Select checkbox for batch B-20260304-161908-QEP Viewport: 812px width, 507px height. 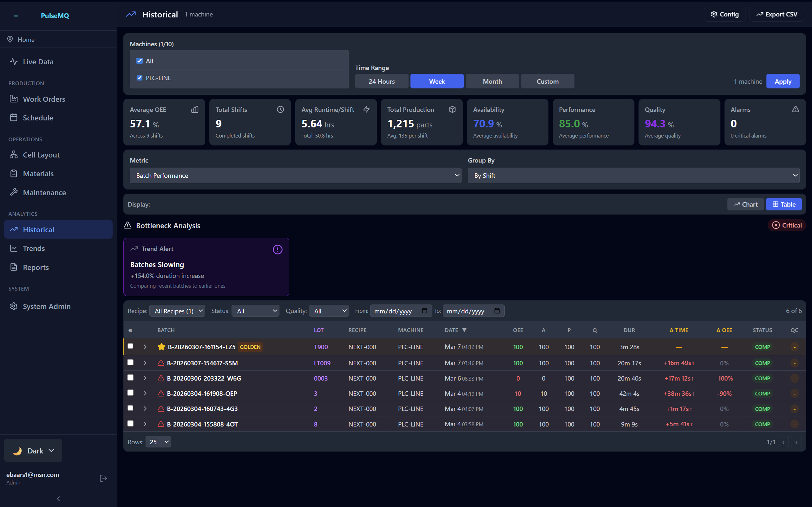point(131,393)
